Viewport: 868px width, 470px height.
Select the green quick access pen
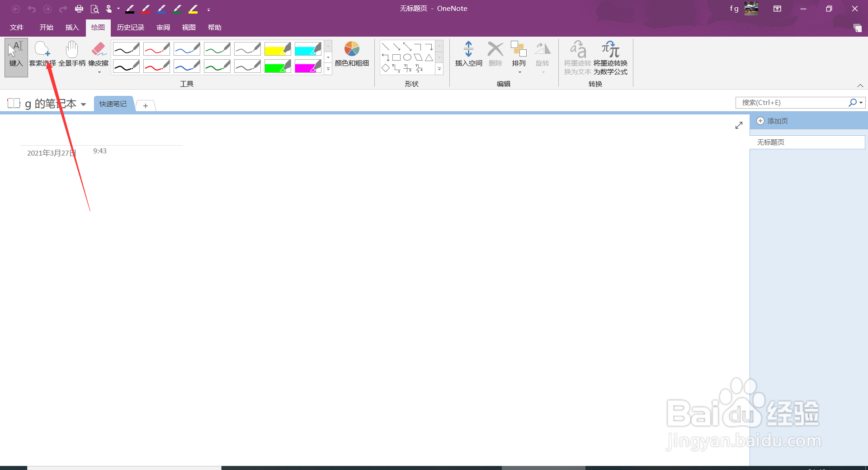pyautogui.click(x=177, y=9)
